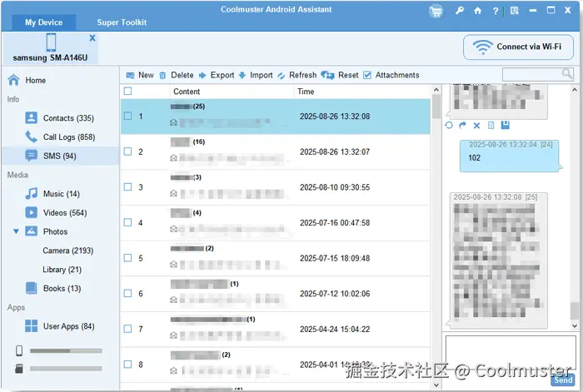583x392 pixels.
Task: Close the samsung SM-A146U device tab
Action: pos(92,38)
